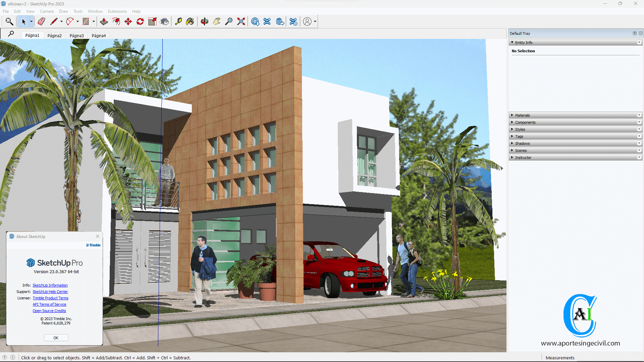Switch to Página3 tab
Viewport: 644px width, 362px height.
(x=76, y=35)
